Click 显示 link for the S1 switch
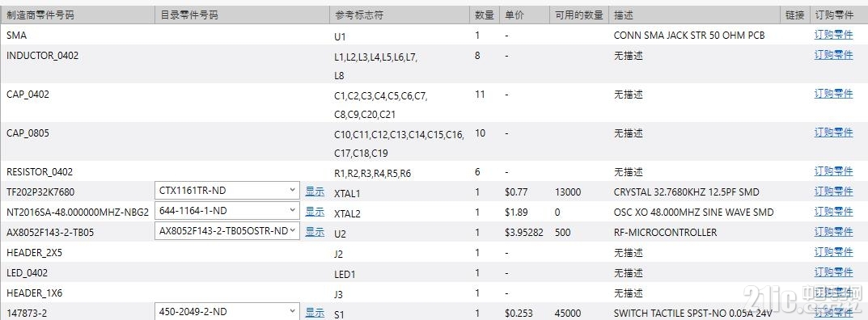This screenshot has width=868, height=320. tap(315, 313)
